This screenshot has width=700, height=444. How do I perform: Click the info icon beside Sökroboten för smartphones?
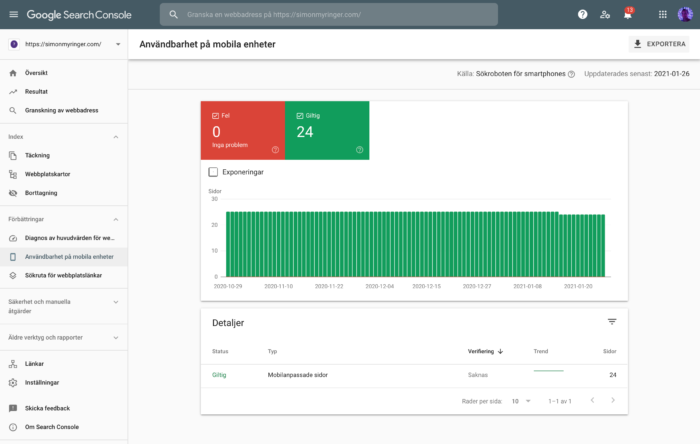coord(571,74)
